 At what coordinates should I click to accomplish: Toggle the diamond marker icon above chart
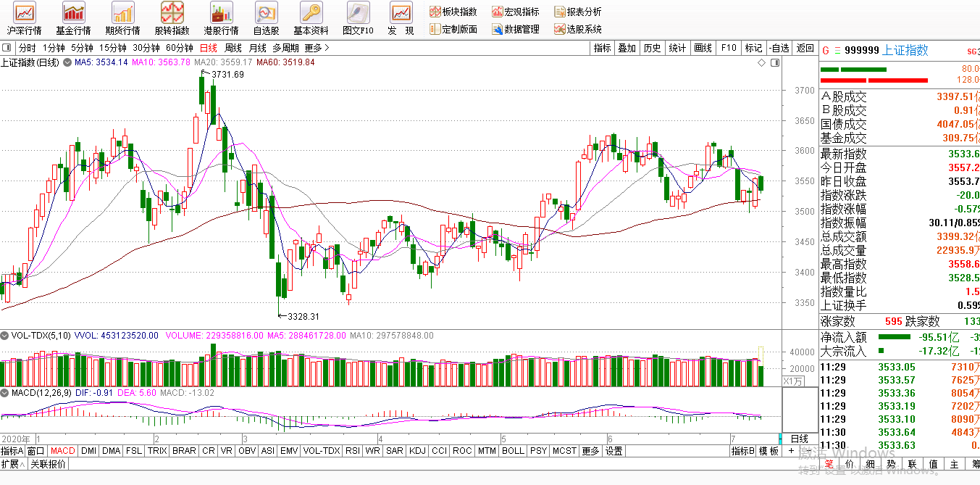(x=762, y=63)
